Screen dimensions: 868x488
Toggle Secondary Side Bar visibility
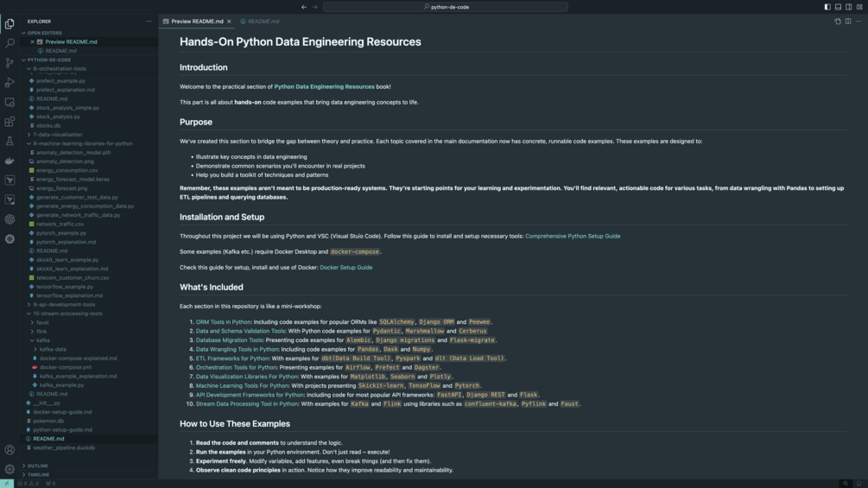[x=849, y=7]
